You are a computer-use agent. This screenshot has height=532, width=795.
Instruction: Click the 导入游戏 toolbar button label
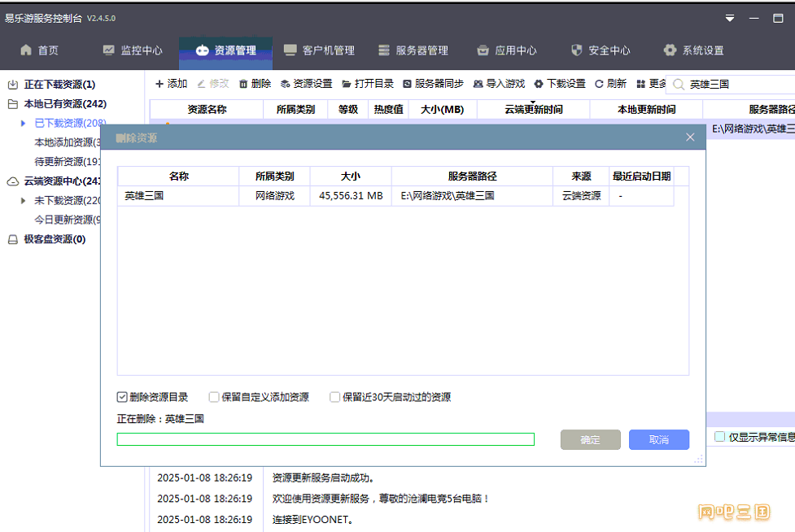coord(505,84)
